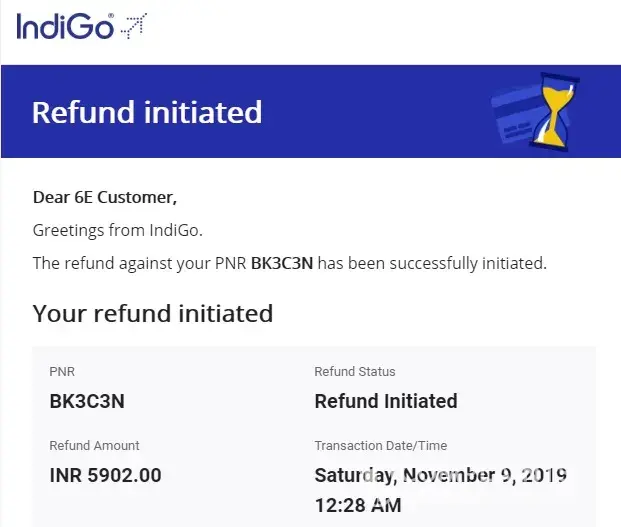This screenshot has height=527, width=621.
Task: Click the Refund initiated banner heading
Action: 147,112
